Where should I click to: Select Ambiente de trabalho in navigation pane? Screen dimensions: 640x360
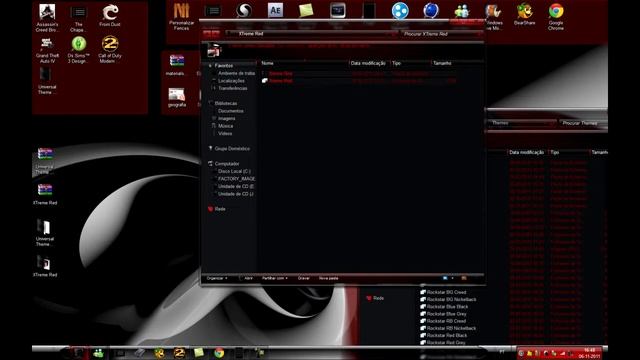(236, 73)
